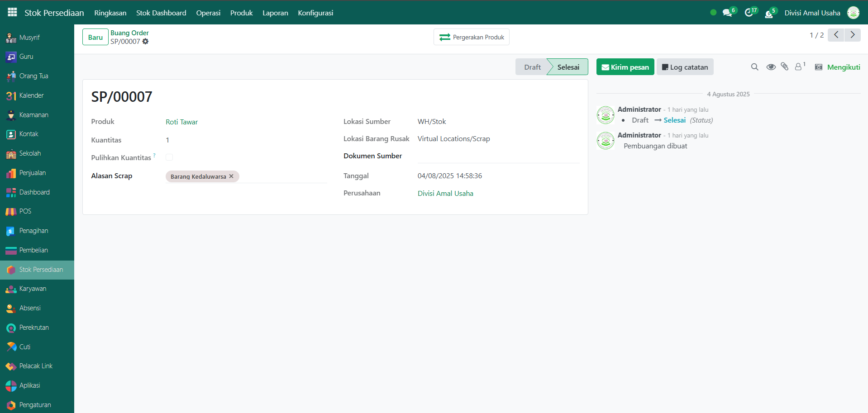Open the conversations messages icon in top bar

727,13
